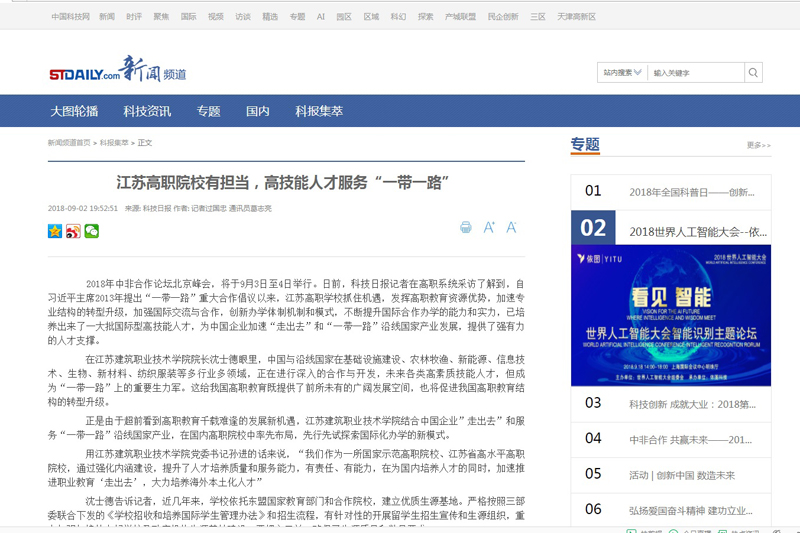
Task: Decrease font size with A- icon
Action: (x=512, y=228)
